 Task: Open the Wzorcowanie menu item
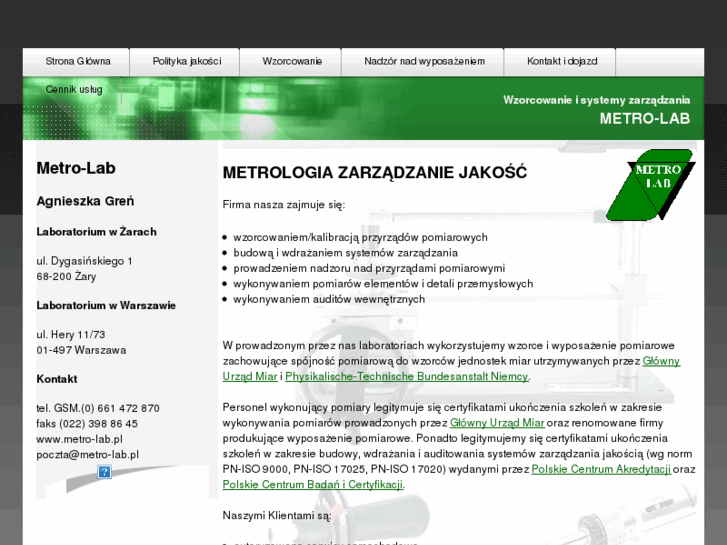[x=291, y=62]
